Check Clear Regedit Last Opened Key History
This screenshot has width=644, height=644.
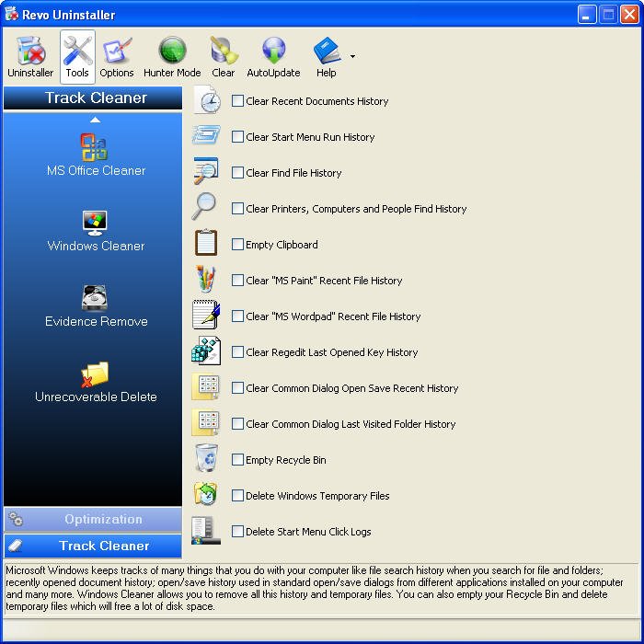tap(237, 352)
